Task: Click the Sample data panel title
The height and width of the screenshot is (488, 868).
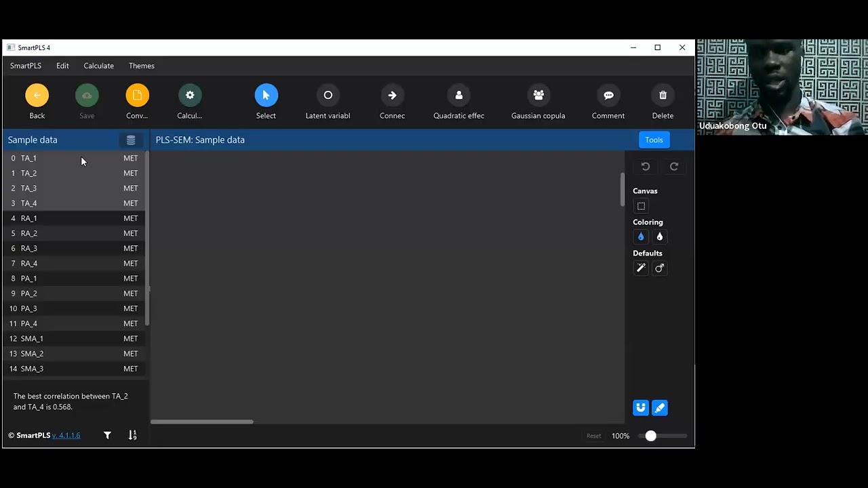Action: coord(33,140)
